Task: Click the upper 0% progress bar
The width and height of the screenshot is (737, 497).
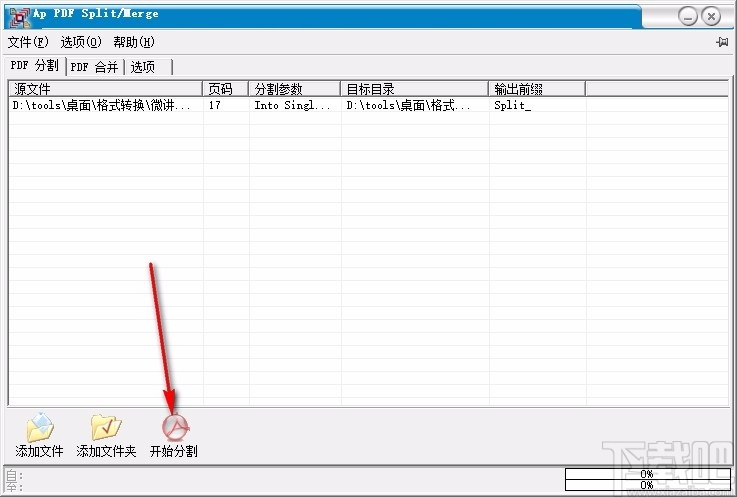Action: tap(647, 473)
